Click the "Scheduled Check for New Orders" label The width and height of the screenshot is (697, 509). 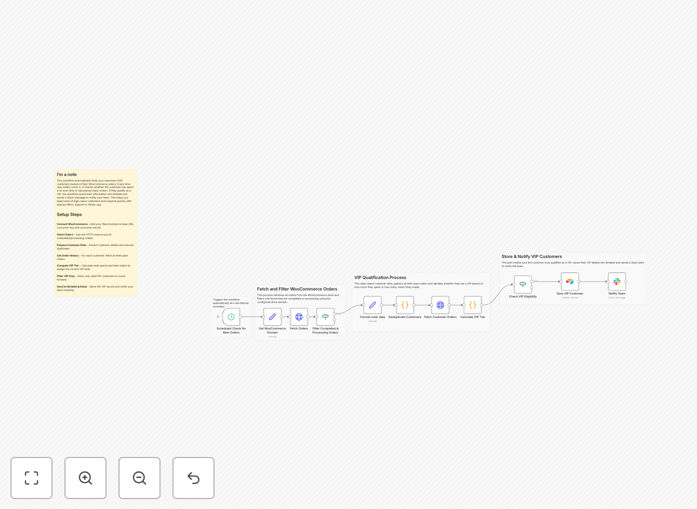click(x=231, y=330)
